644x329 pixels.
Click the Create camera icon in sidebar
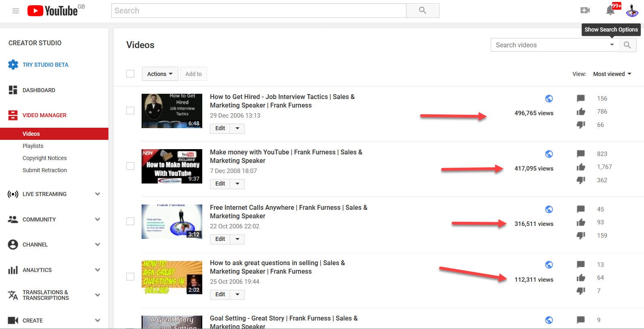(13, 321)
